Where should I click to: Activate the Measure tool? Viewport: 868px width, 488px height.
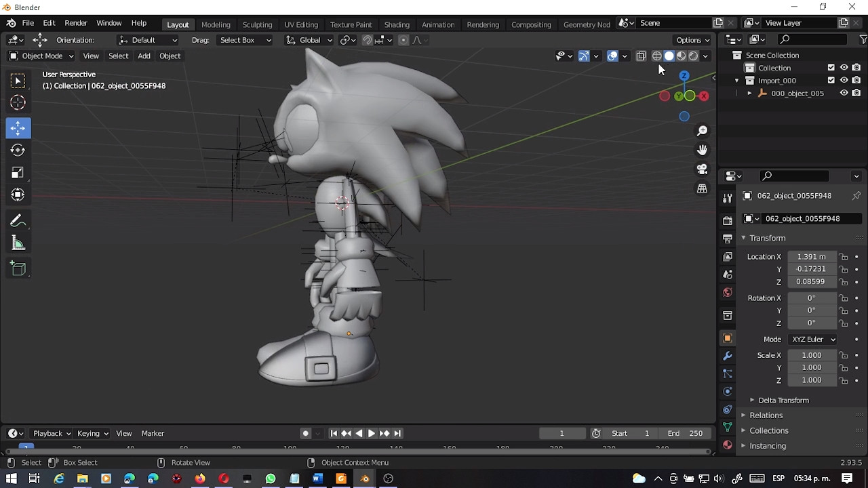(x=18, y=243)
